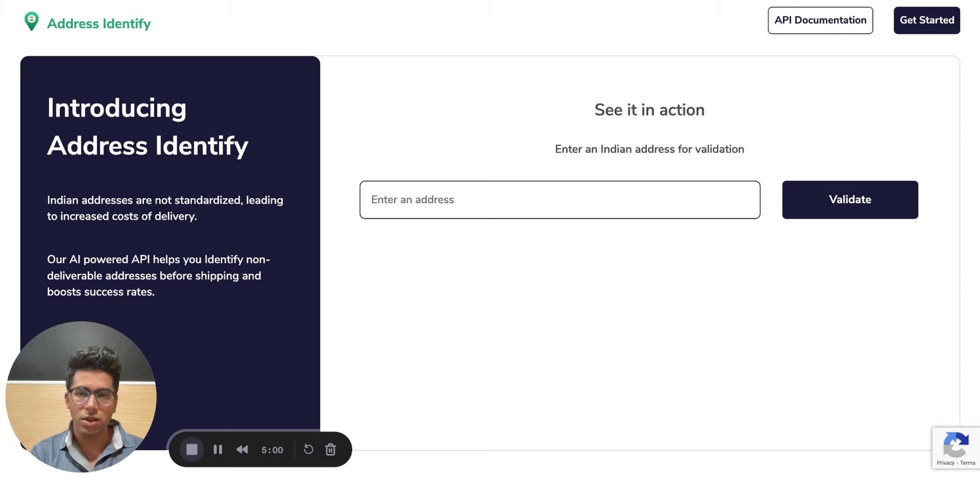Image resolution: width=980 pixels, height=478 pixels.
Task: Click the 5:00 recording timer
Action: pyautogui.click(x=272, y=450)
